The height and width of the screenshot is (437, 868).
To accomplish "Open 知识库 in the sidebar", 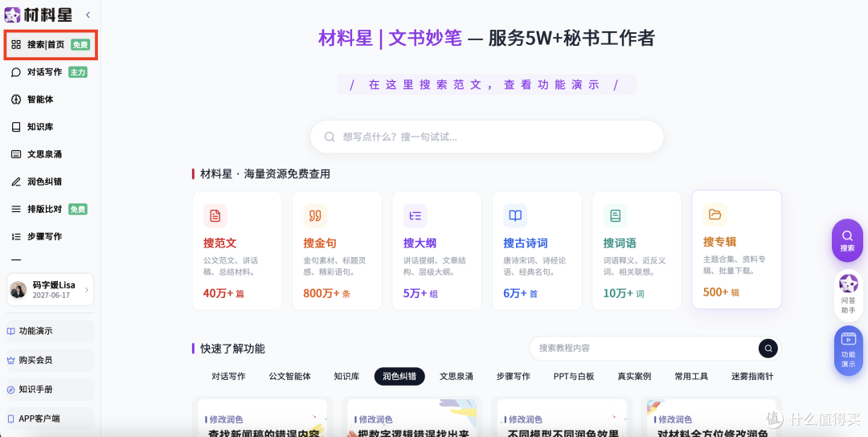I will click(x=51, y=127).
